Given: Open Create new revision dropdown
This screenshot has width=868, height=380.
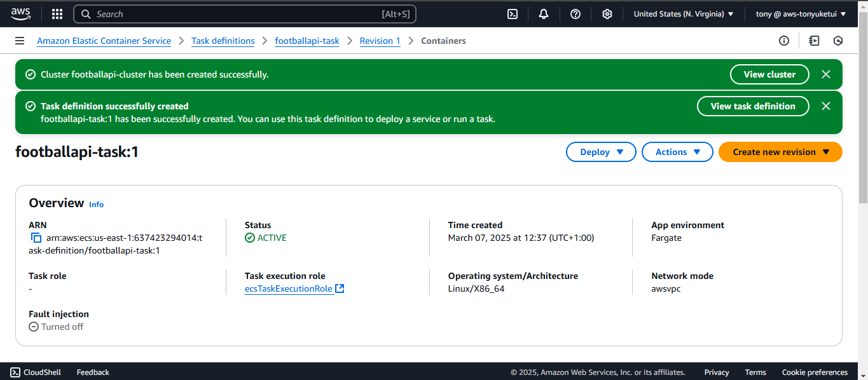Looking at the screenshot, I should [x=780, y=152].
